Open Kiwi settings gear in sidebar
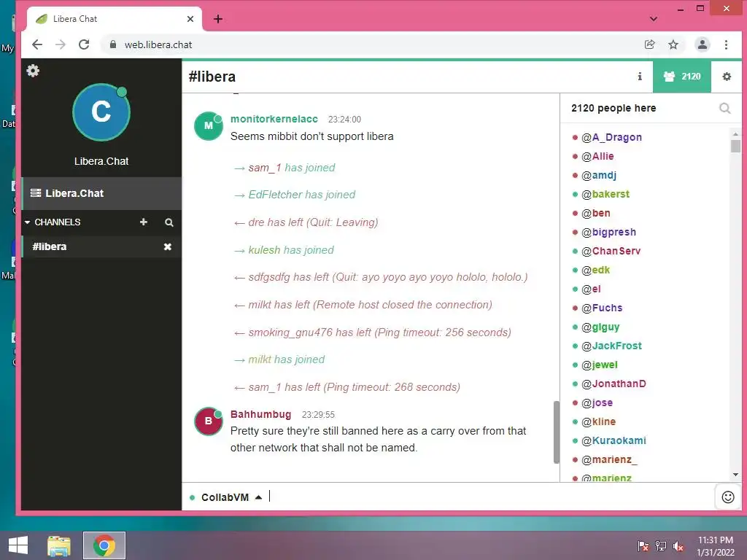The image size is (747, 560). (x=33, y=71)
